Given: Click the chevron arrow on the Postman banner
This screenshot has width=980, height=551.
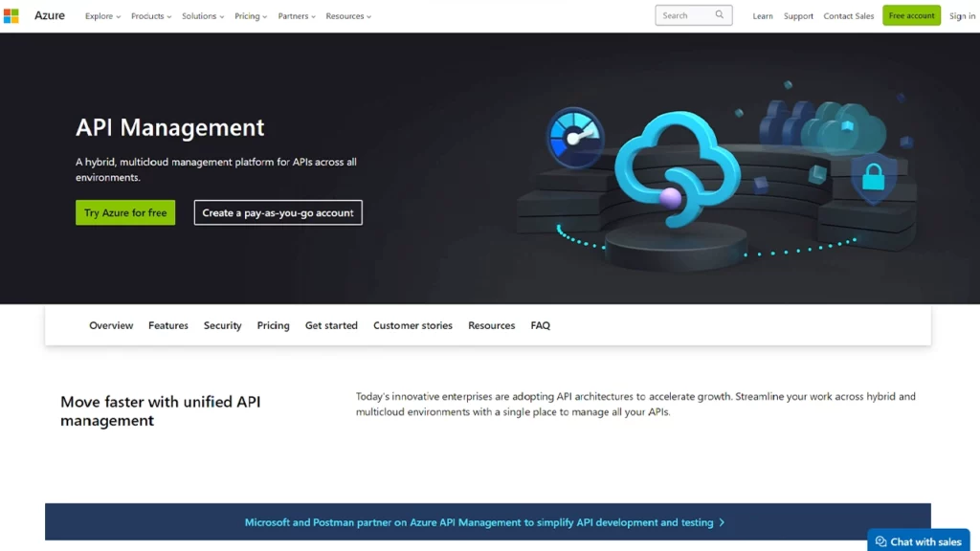Looking at the screenshot, I should (x=722, y=523).
